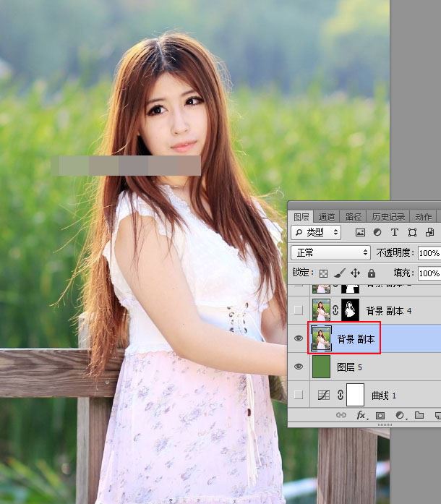Hide the 背景 副本 layer
This screenshot has height=504, width=441.
pos(299,338)
